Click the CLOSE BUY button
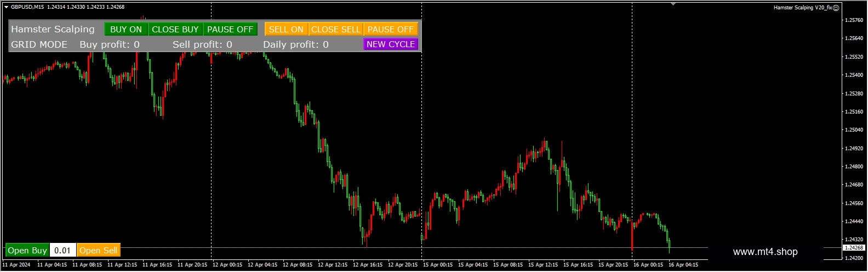868x272 pixels. pyautogui.click(x=175, y=29)
